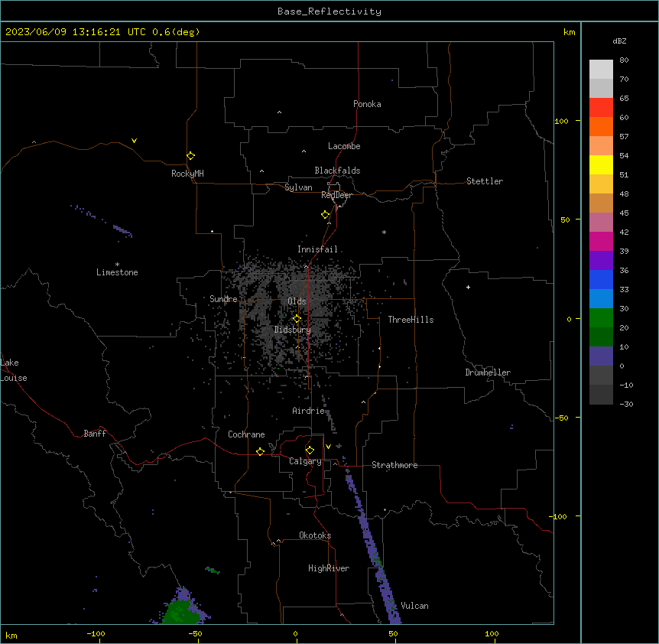Click the light gray 80 dBZ legend swatch
The width and height of the screenshot is (659, 644).
(x=601, y=70)
